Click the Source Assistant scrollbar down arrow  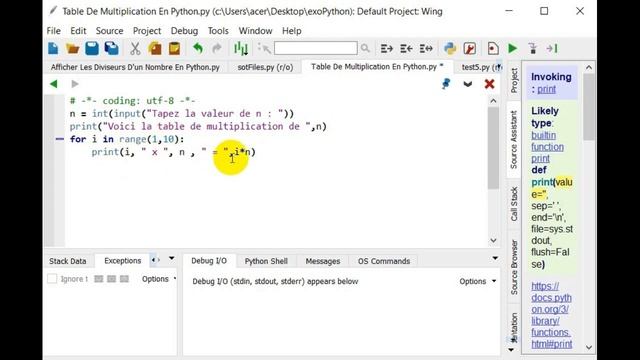point(589,347)
